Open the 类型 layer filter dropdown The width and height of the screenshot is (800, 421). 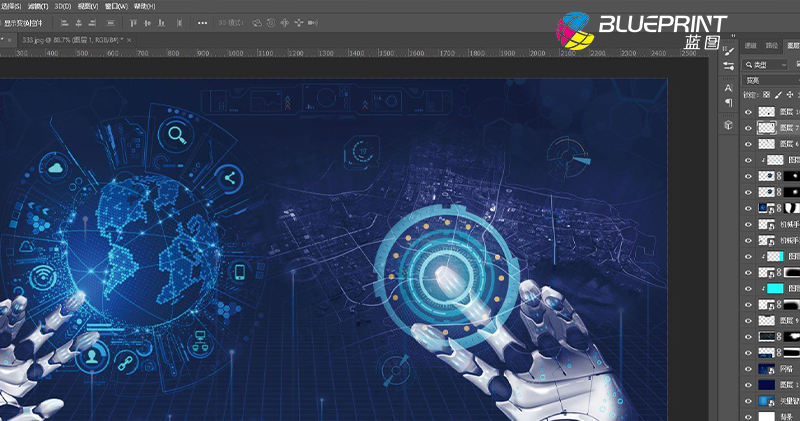(765, 65)
